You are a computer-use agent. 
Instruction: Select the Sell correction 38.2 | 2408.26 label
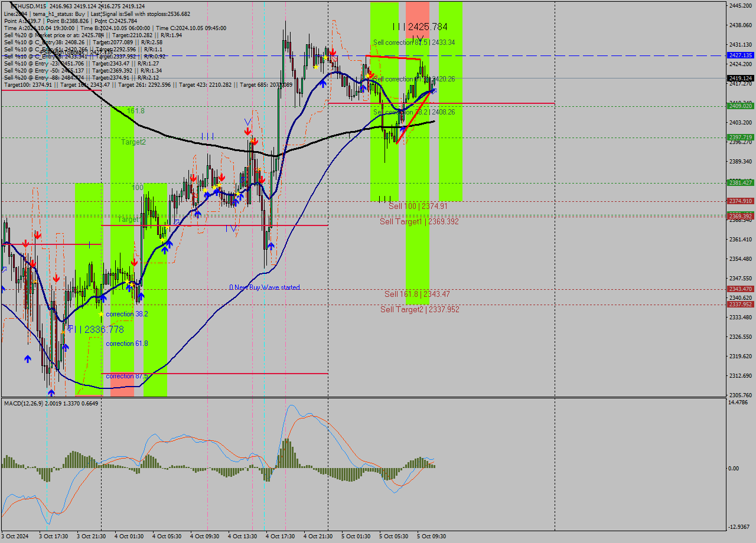pyautogui.click(x=414, y=112)
